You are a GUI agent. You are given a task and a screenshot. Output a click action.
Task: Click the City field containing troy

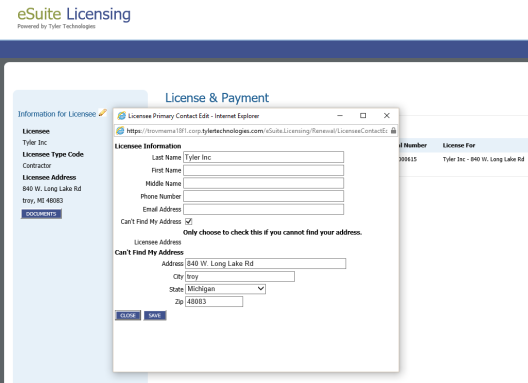coord(240,277)
